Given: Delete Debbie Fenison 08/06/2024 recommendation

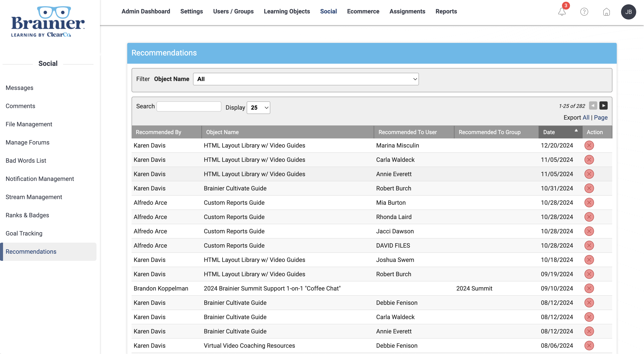Looking at the screenshot, I should click(x=589, y=346).
